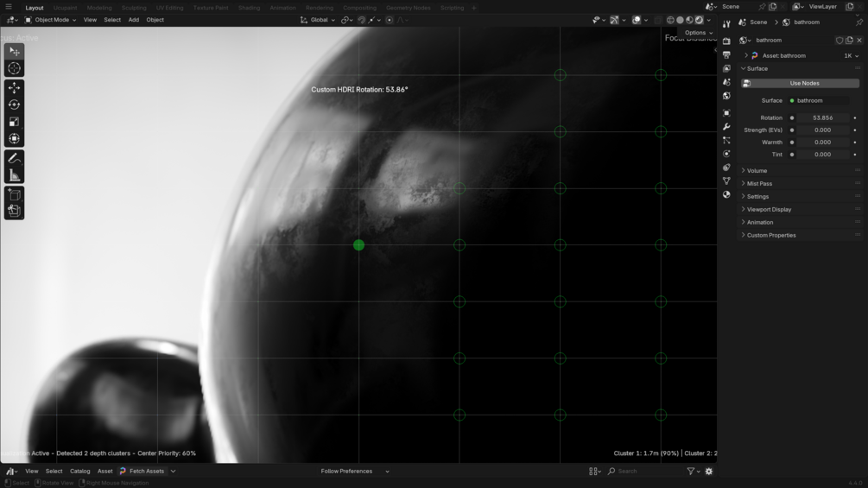Open the Add menu
This screenshot has width=868, height=488.
click(133, 20)
